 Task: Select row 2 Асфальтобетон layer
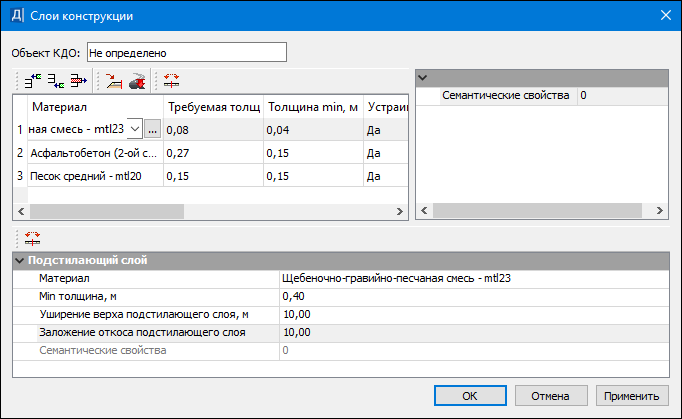tap(94, 153)
